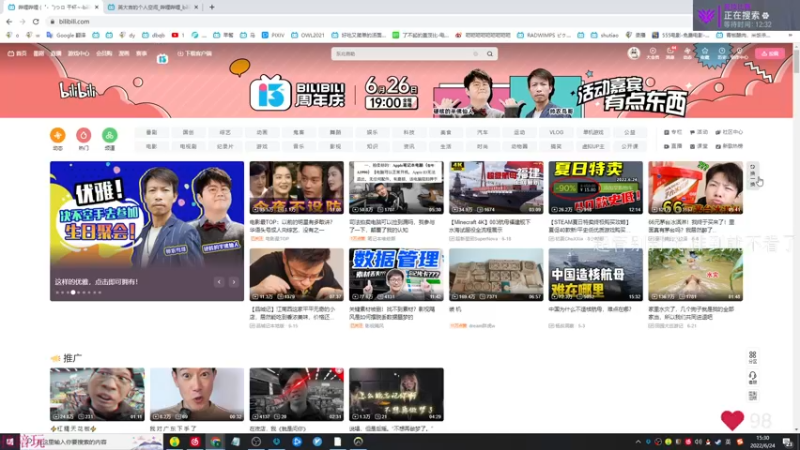Open the notification center in taskbar
The height and width of the screenshot is (450, 800).
788,442
